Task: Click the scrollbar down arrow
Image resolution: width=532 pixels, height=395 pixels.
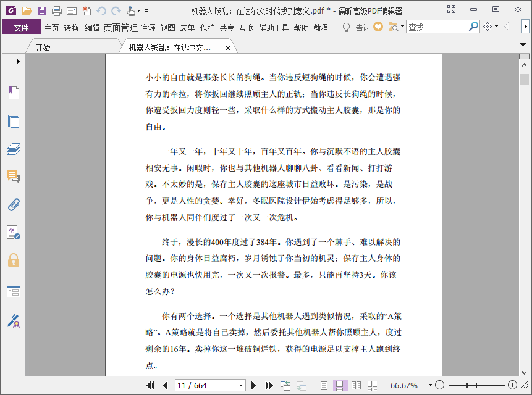Action: (524, 372)
